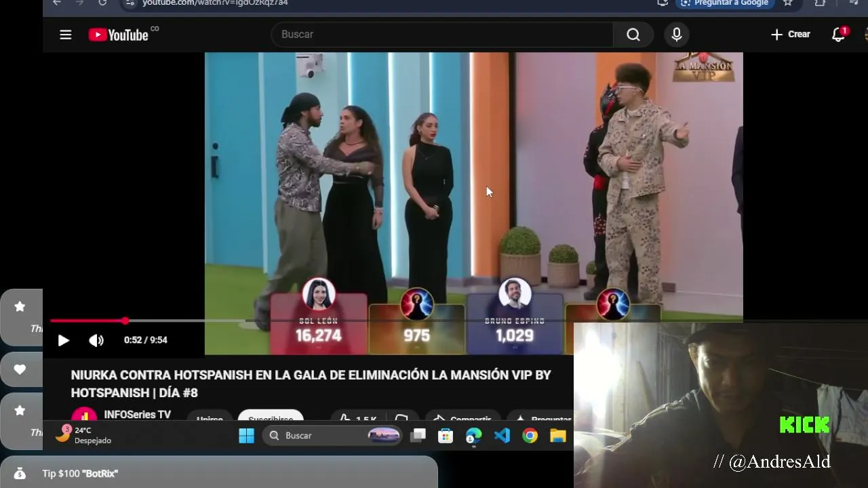
Task: Click the YouTube search magnifier button
Action: click(633, 35)
